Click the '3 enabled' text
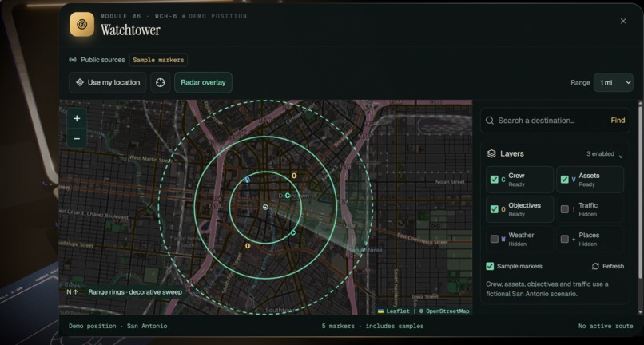The height and width of the screenshot is (345, 644). coord(600,153)
